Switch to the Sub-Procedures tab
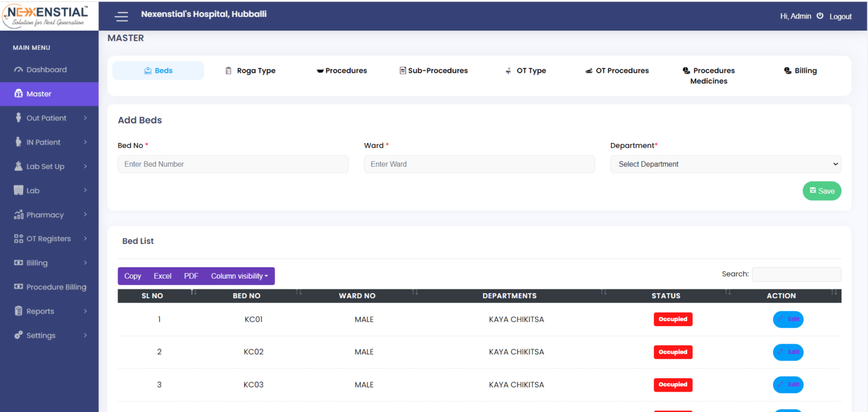 click(433, 71)
